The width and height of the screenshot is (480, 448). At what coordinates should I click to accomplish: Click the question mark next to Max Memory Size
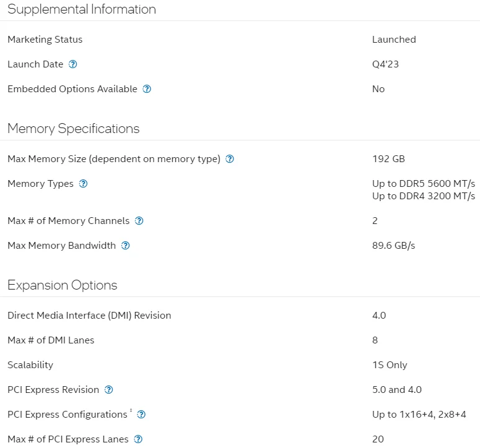[x=230, y=159]
